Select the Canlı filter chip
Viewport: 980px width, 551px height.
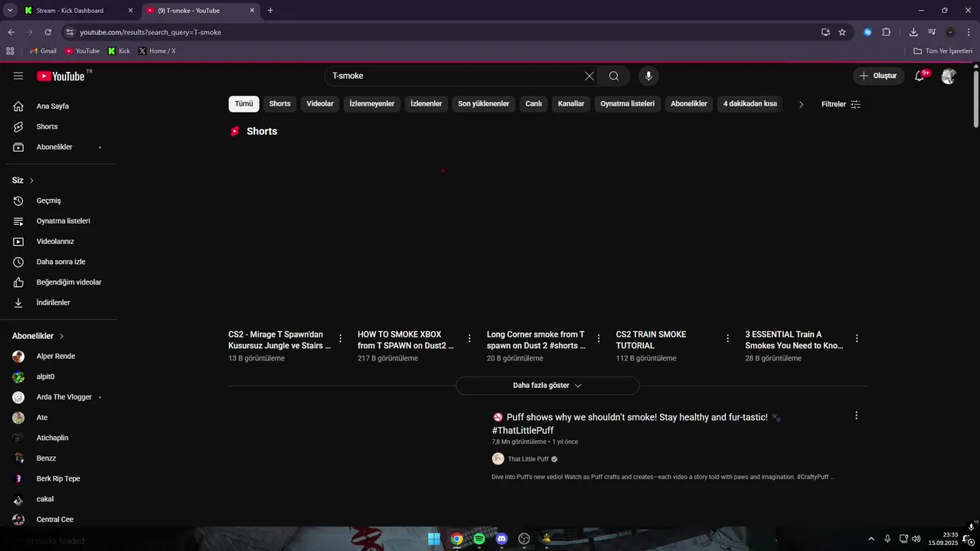click(x=534, y=104)
